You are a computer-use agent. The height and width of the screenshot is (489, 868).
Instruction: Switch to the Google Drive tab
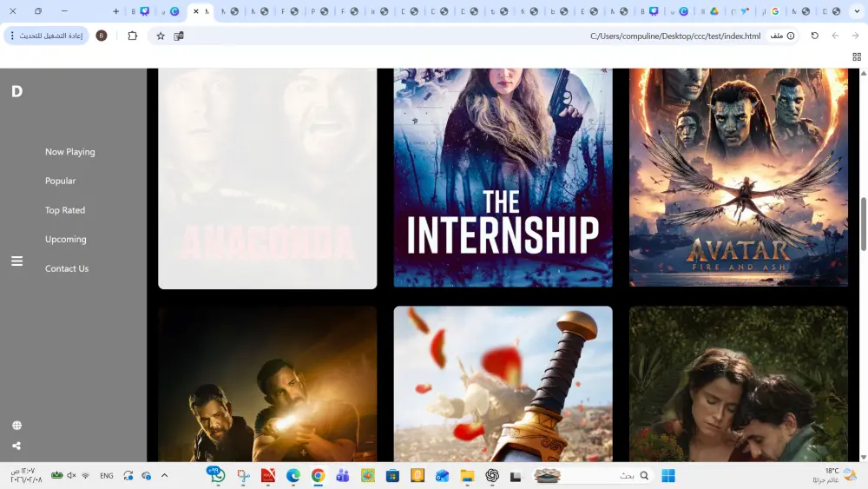coord(714,11)
